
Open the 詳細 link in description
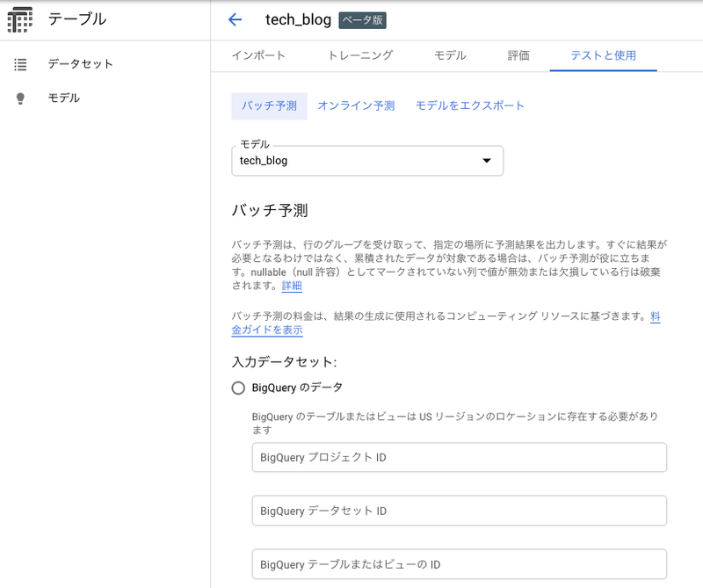click(x=291, y=286)
